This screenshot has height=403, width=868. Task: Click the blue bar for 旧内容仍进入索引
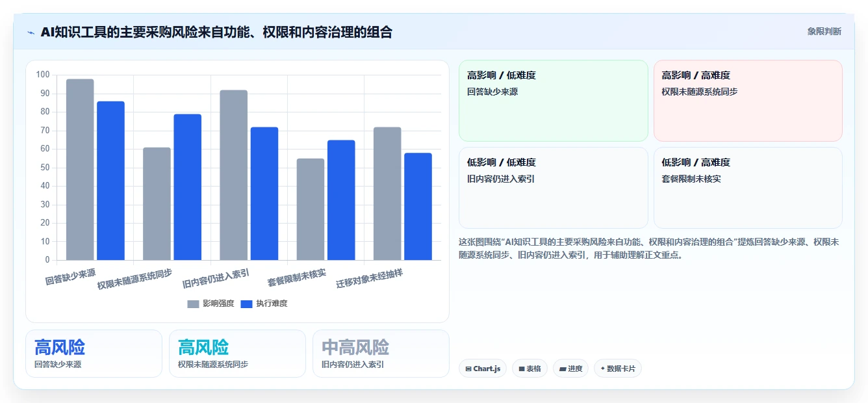point(264,194)
